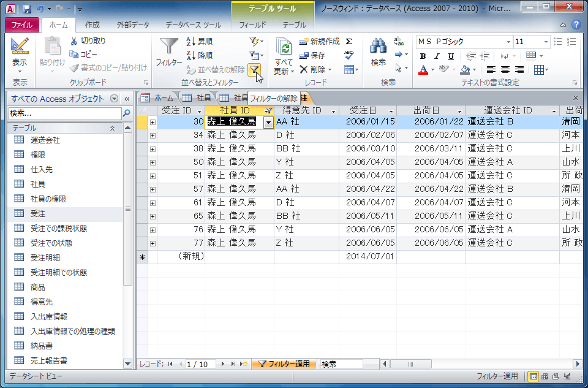Click the Replace icon
The height and width of the screenshot is (388, 588).
click(399, 41)
